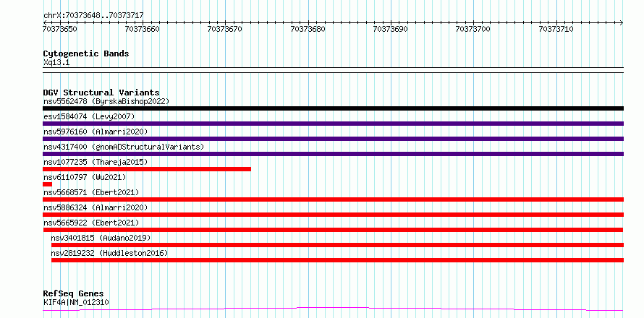Click the red bar under nsv5668571
644x318 pixels.
(333, 199)
